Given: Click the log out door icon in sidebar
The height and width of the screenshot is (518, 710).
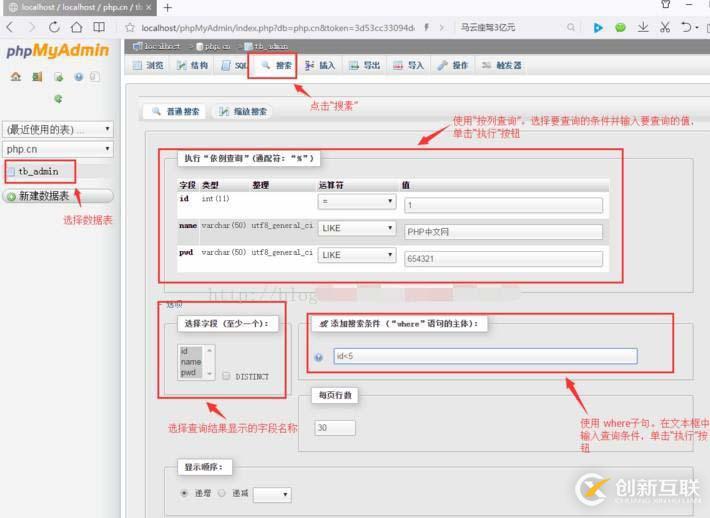Looking at the screenshot, I should 37,77.
